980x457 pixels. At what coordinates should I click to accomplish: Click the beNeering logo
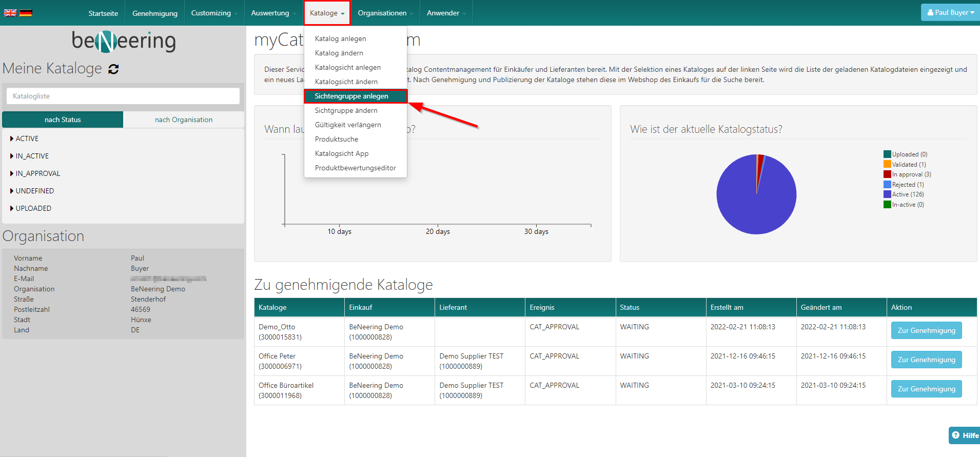tap(124, 41)
